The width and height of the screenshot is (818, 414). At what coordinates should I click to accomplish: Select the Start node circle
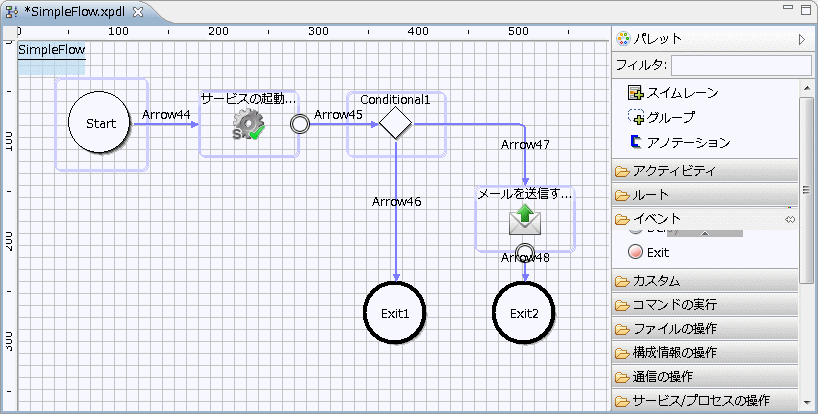(x=99, y=123)
